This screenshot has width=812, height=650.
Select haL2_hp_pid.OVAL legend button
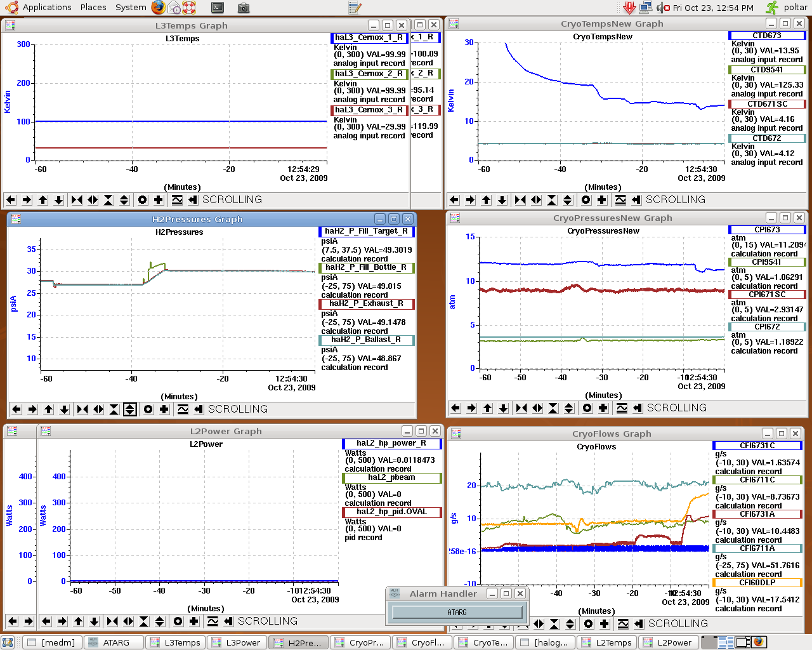391,512
